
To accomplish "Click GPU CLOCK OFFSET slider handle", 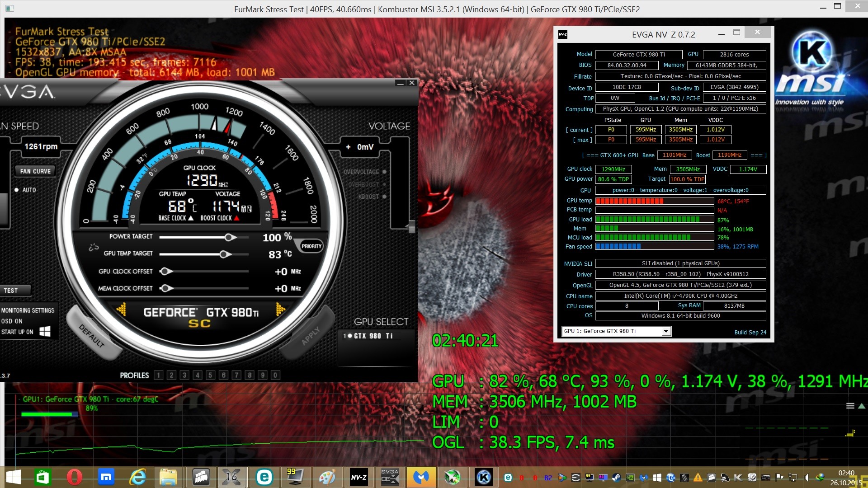I will pos(166,271).
